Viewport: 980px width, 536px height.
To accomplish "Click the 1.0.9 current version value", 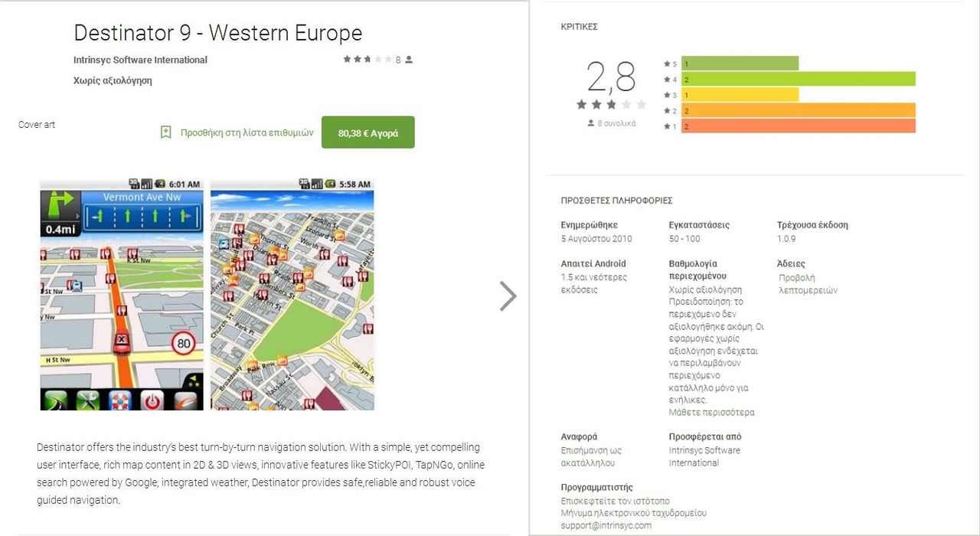I will point(786,239).
